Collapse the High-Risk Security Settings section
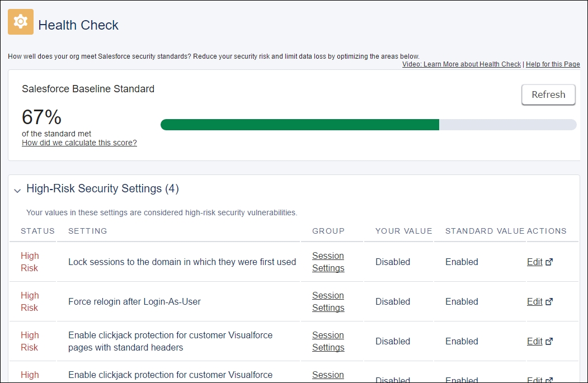Viewport: 588px width, 383px height. 17,191
